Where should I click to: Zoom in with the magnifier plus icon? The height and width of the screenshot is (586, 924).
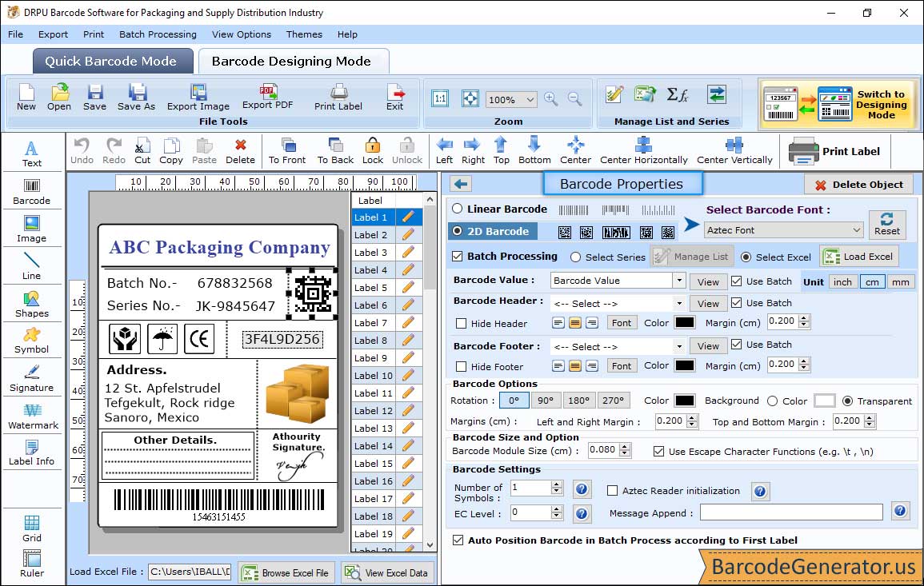click(551, 98)
